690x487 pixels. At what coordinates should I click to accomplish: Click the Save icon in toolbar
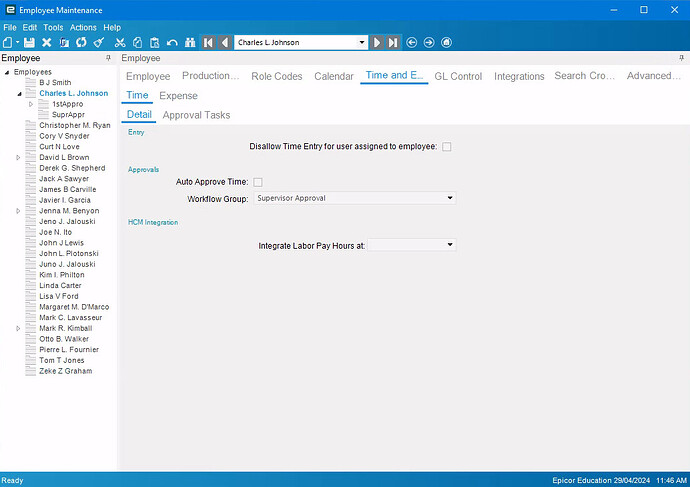(x=29, y=43)
